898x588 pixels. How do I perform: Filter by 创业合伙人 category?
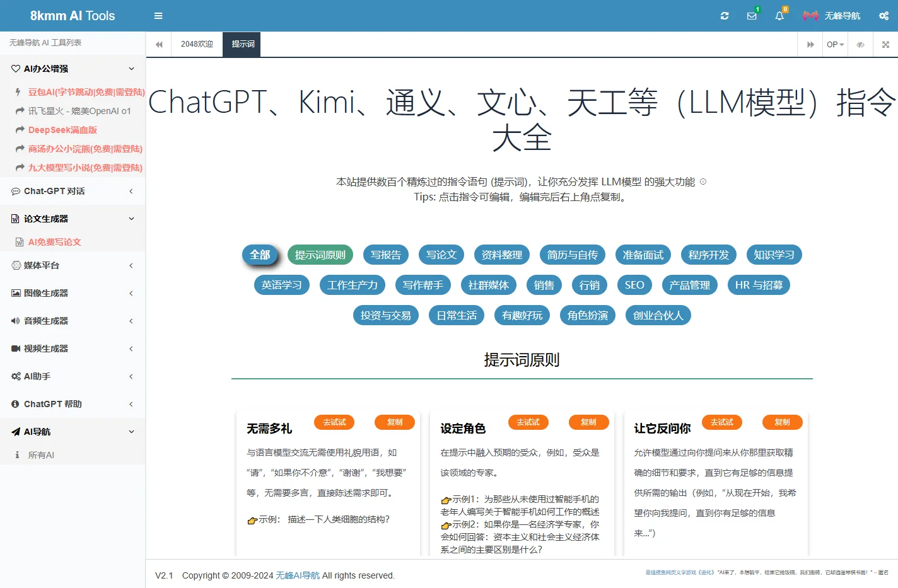coord(658,315)
